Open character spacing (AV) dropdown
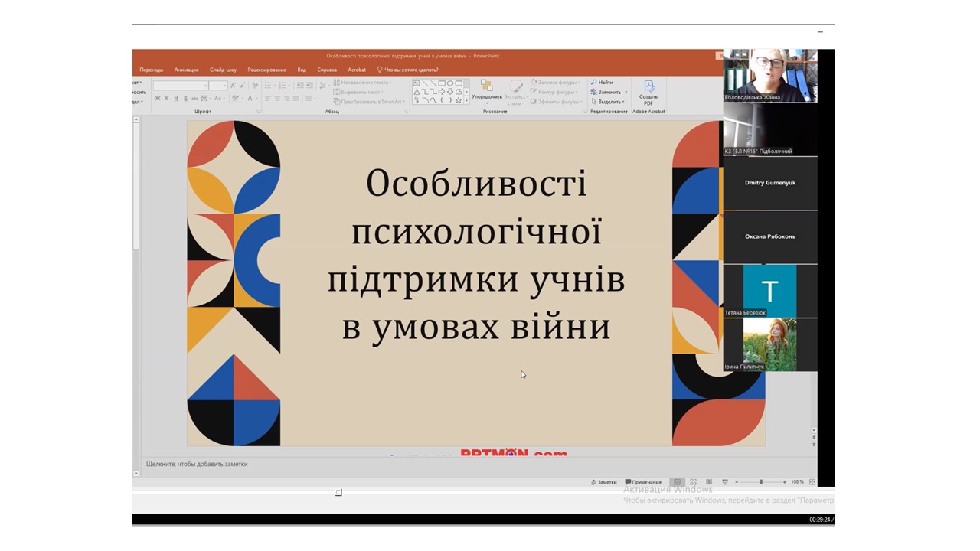The height and width of the screenshot is (551, 980). (x=205, y=98)
